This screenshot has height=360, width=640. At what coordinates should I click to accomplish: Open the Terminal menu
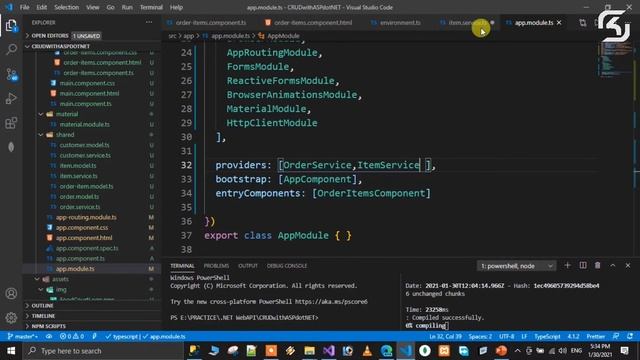pyautogui.click(x=151, y=7)
